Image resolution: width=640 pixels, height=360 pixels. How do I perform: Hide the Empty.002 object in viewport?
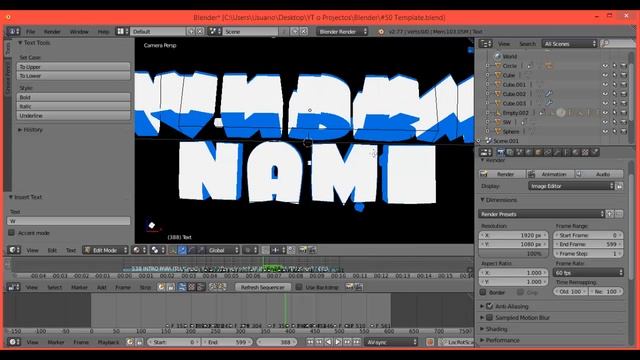tap(605, 113)
